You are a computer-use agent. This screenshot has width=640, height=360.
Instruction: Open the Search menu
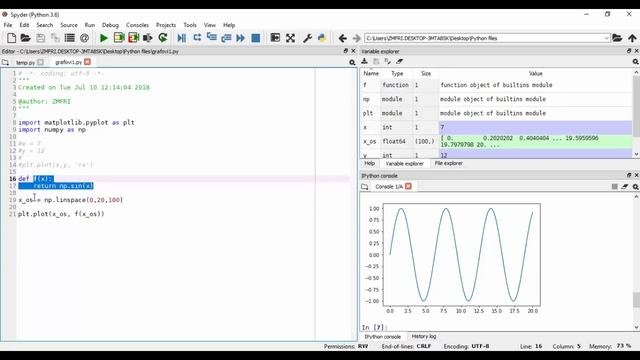44,25
